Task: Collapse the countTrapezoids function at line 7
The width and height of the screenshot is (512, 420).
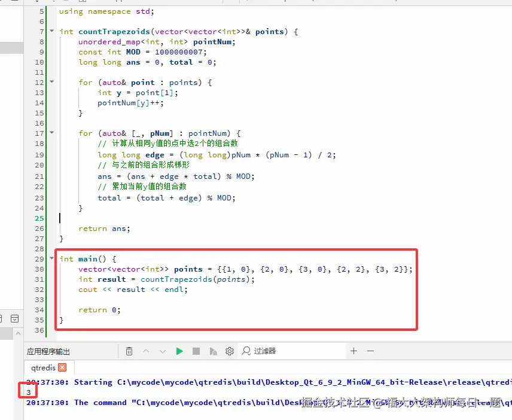Action: point(51,31)
